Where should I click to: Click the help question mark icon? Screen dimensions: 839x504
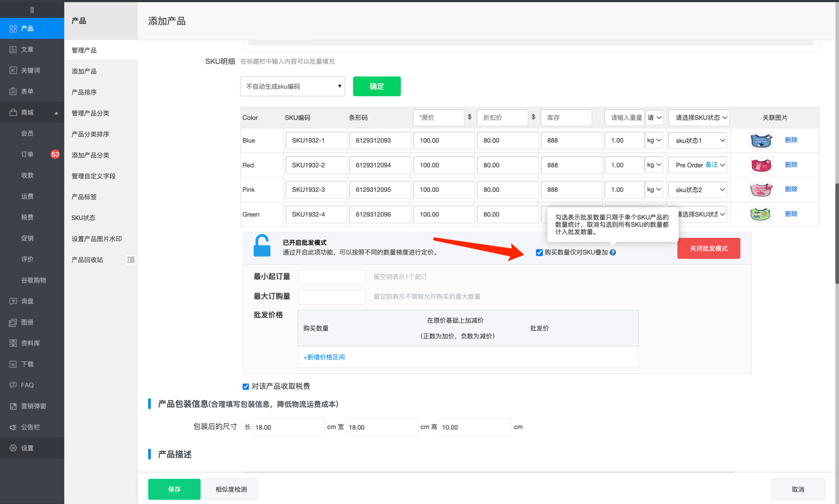(613, 253)
